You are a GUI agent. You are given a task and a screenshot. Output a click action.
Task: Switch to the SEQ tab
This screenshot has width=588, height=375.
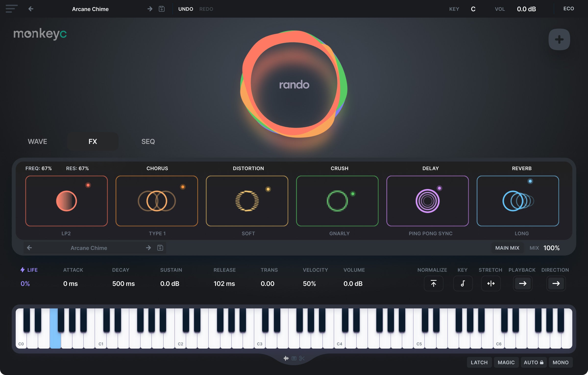tap(148, 141)
